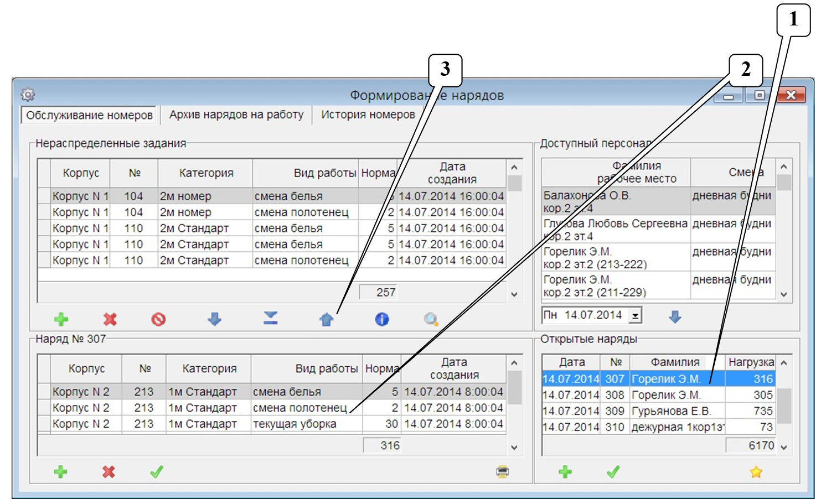Switch to Архив нарядов на работу tab
Screen dimensions: 821x504
(236, 115)
